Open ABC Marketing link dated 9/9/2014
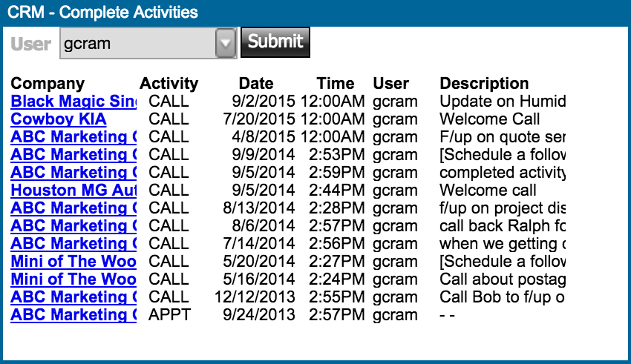The image size is (631, 364). click(x=73, y=155)
